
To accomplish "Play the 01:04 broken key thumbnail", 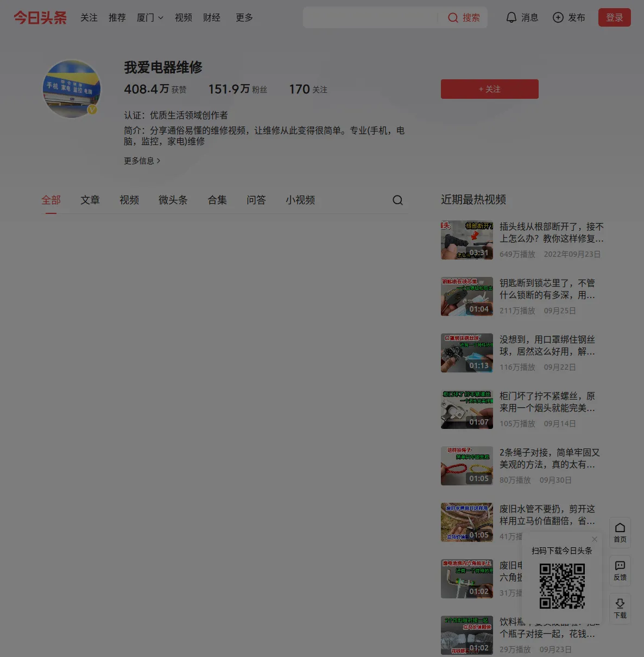I will click(x=467, y=296).
